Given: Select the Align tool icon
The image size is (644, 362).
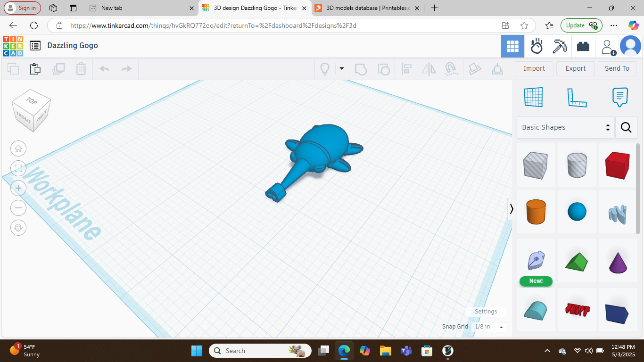Looking at the screenshot, I should (406, 69).
